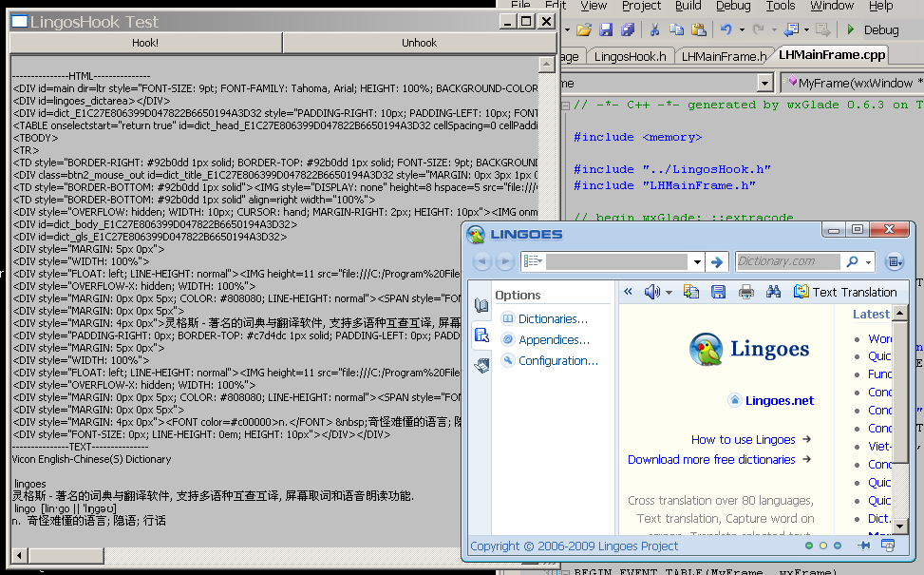Open the Lingoes main menu button

[895, 262]
